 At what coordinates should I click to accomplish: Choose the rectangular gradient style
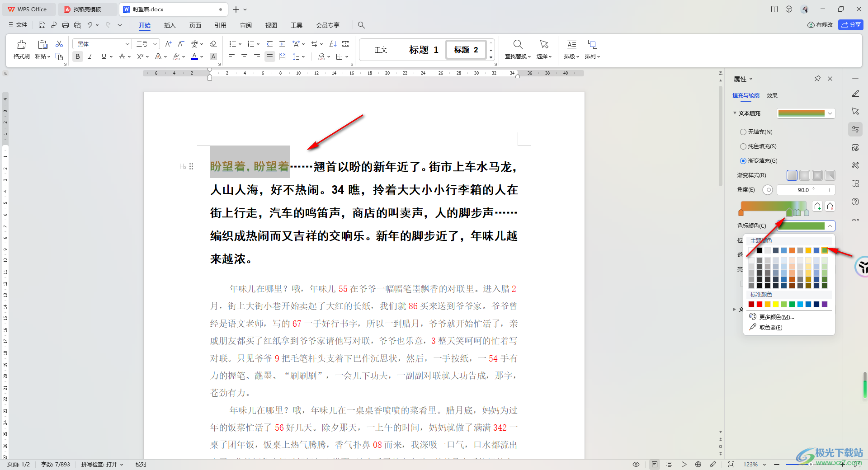(817, 175)
